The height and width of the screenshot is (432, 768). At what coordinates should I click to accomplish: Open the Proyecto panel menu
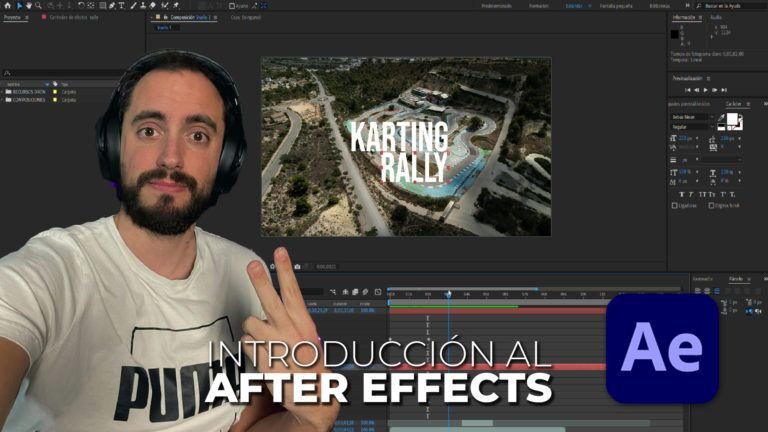[x=26, y=18]
